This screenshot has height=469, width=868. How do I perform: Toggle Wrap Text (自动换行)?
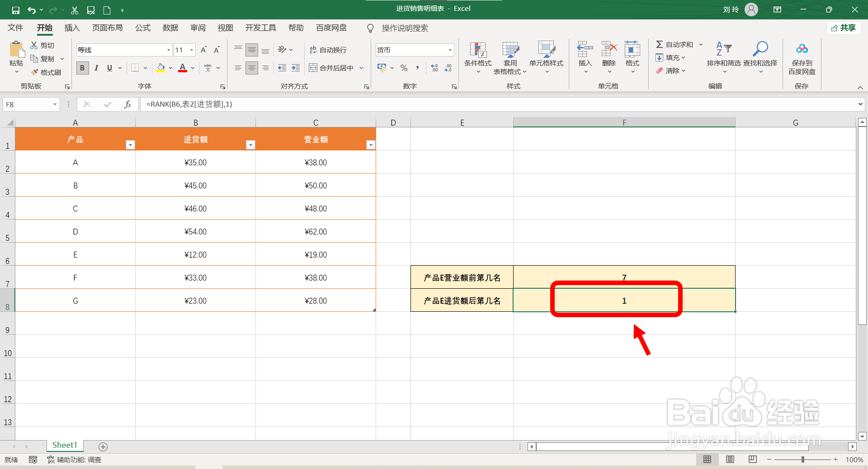pos(328,50)
